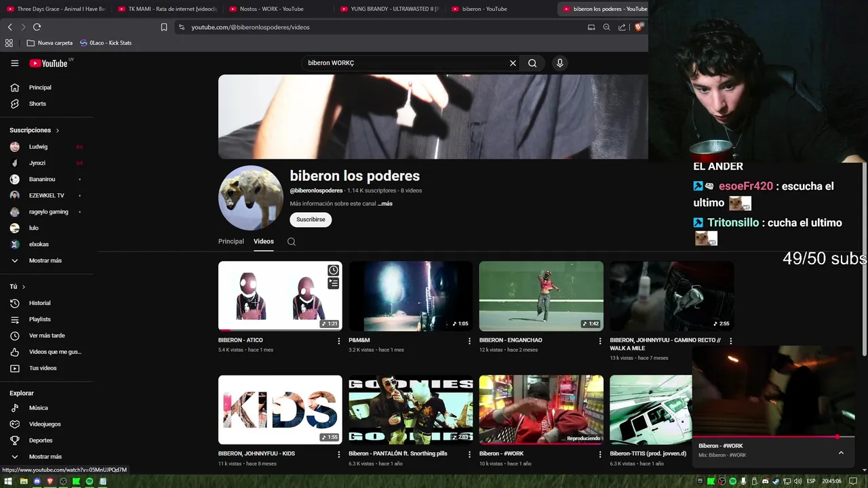Open the browser apps grid icon
Screen dimensions: 868x488
pos(9,43)
